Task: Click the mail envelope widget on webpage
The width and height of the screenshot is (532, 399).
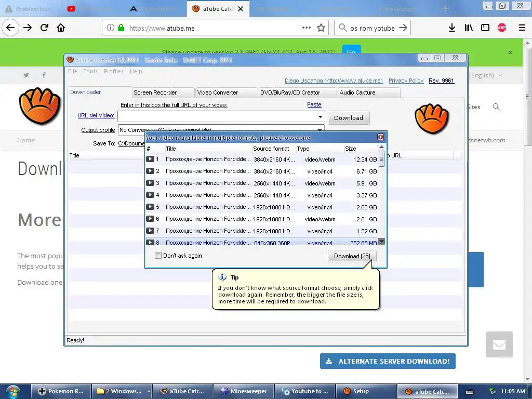Action: [x=499, y=344]
